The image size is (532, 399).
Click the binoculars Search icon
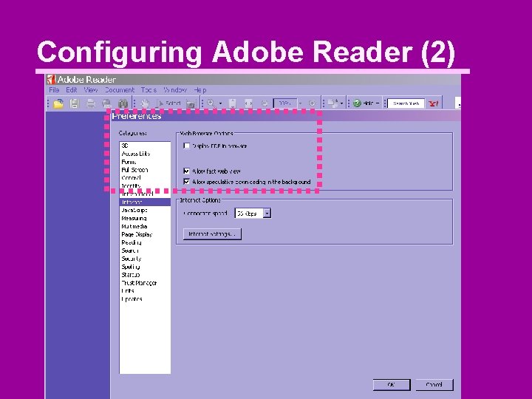click(x=123, y=103)
